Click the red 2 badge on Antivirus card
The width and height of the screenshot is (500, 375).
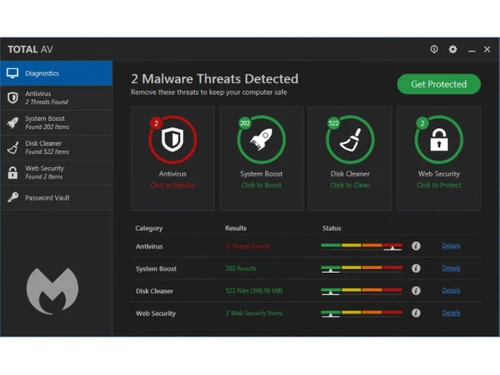pyautogui.click(x=156, y=123)
